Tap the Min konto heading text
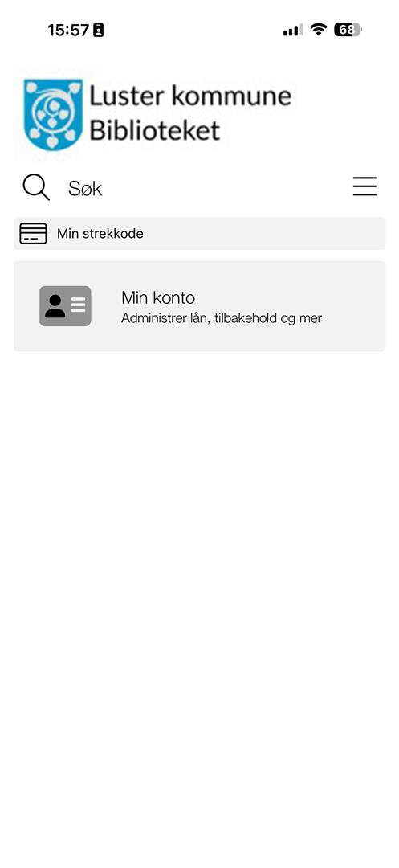The image size is (399, 868). point(158,298)
